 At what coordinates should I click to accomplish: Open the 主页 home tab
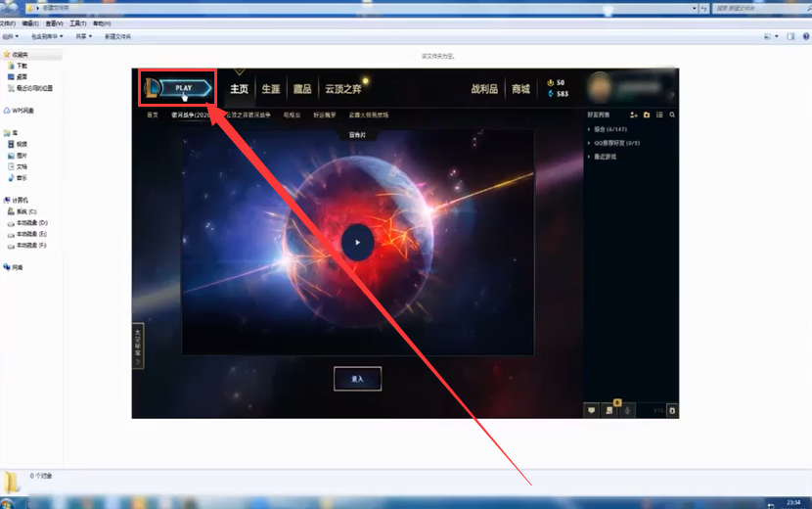[x=240, y=89]
